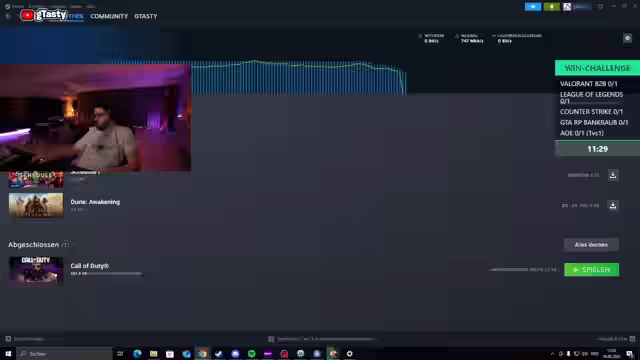Open Microsoft Edge from the taskbar

137,353
